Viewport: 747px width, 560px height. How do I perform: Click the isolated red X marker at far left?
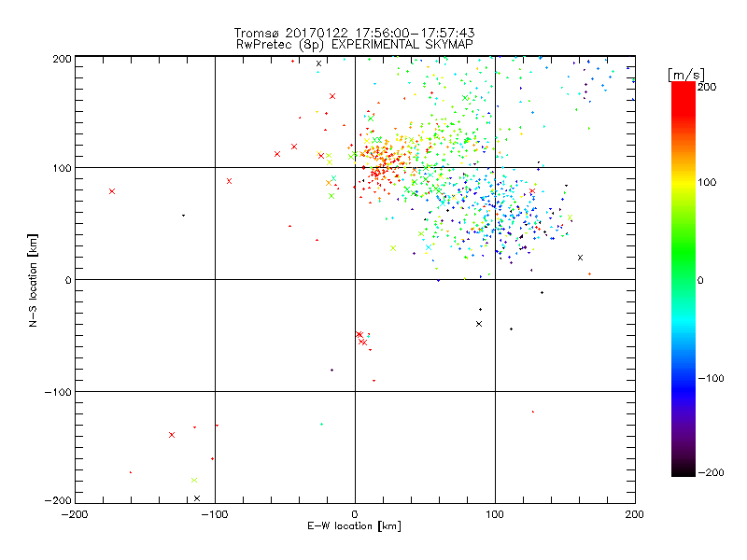click(112, 191)
